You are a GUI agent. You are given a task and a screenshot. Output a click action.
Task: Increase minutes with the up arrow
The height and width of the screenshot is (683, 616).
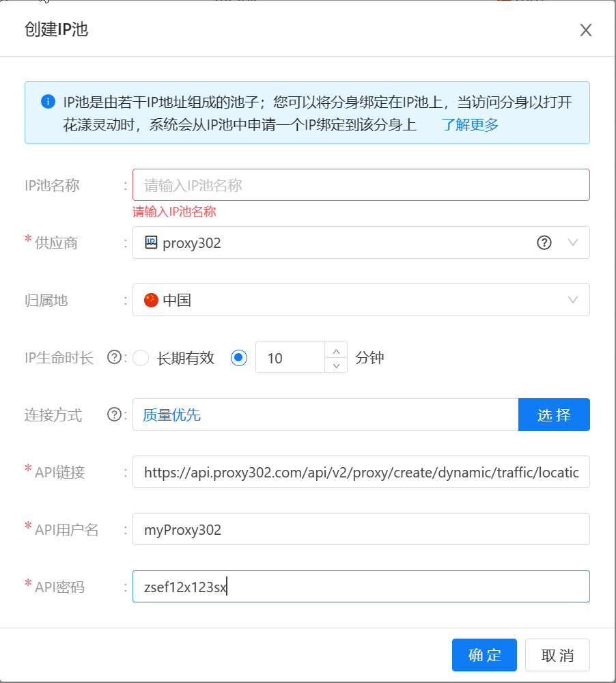point(336,350)
